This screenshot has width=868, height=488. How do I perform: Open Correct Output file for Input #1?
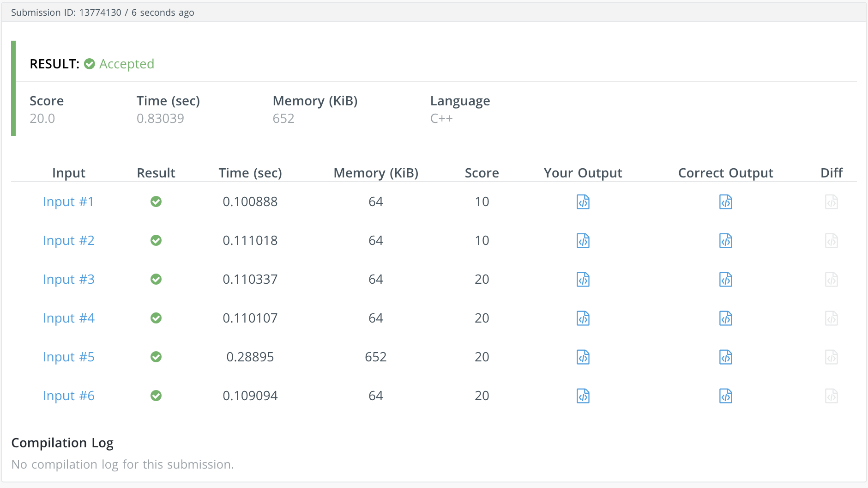click(x=725, y=202)
